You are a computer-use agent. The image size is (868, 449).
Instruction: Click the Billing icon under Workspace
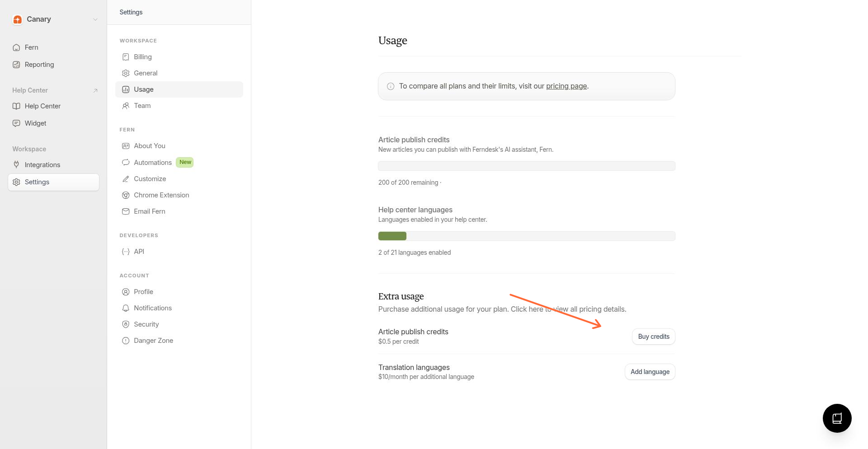(x=126, y=56)
